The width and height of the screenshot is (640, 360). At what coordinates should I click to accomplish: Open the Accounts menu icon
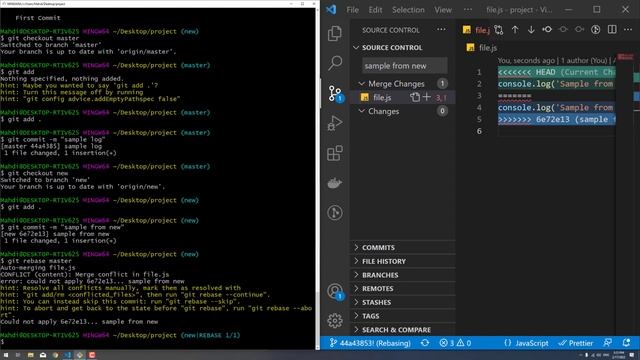pos(336,291)
